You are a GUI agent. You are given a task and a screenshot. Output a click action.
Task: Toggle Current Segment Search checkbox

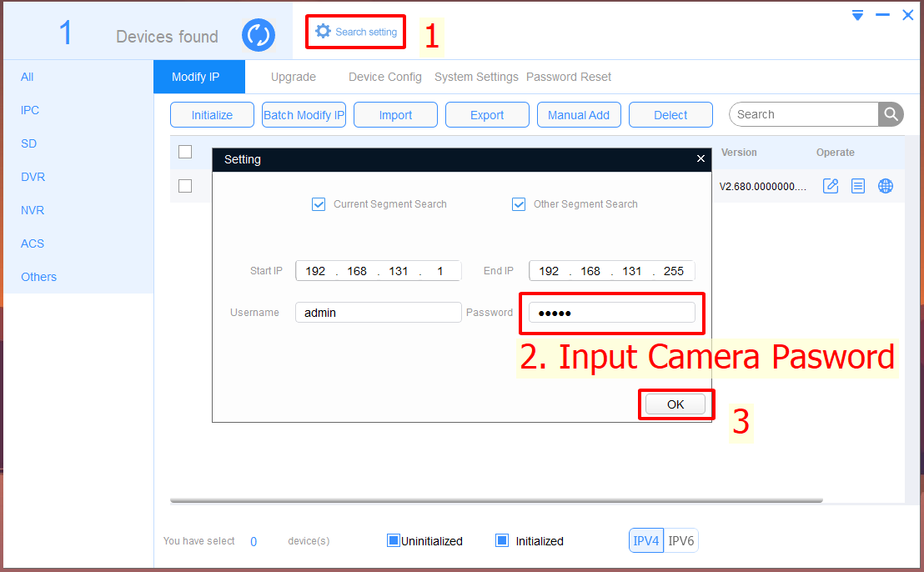click(319, 204)
